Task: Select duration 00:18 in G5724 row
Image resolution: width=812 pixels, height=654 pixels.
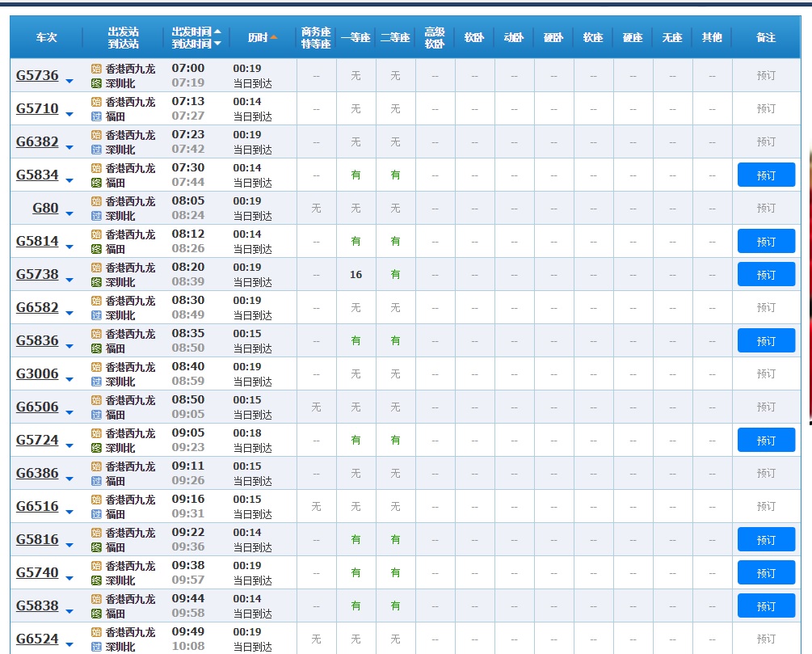Action: tap(247, 433)
